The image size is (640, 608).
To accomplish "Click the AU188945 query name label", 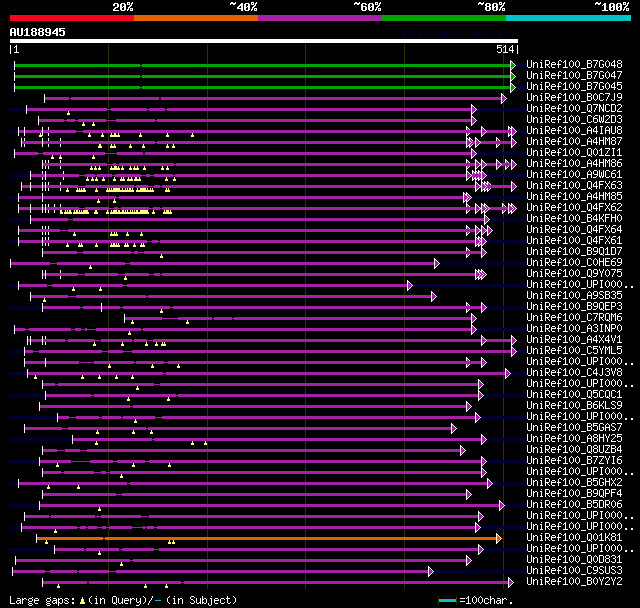I will coord(38,32).
